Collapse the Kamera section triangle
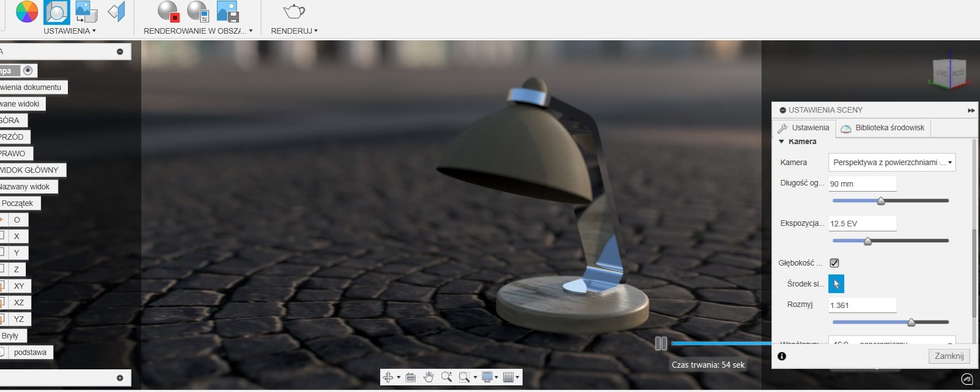 pos(781,142)
